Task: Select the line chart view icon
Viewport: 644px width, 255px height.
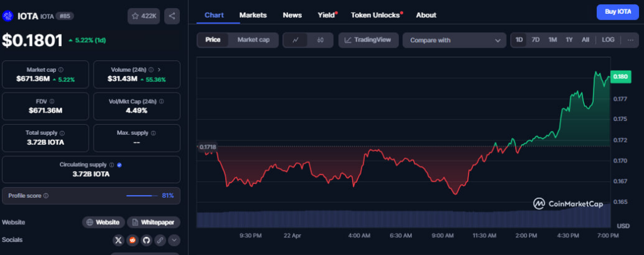Action: point(295,40)
